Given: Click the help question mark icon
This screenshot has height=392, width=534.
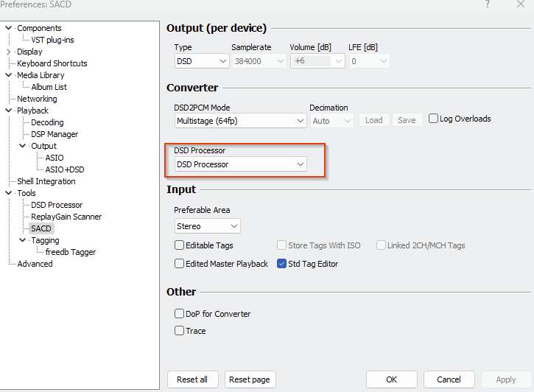Looking at the screenshot, I should [488, 5].
